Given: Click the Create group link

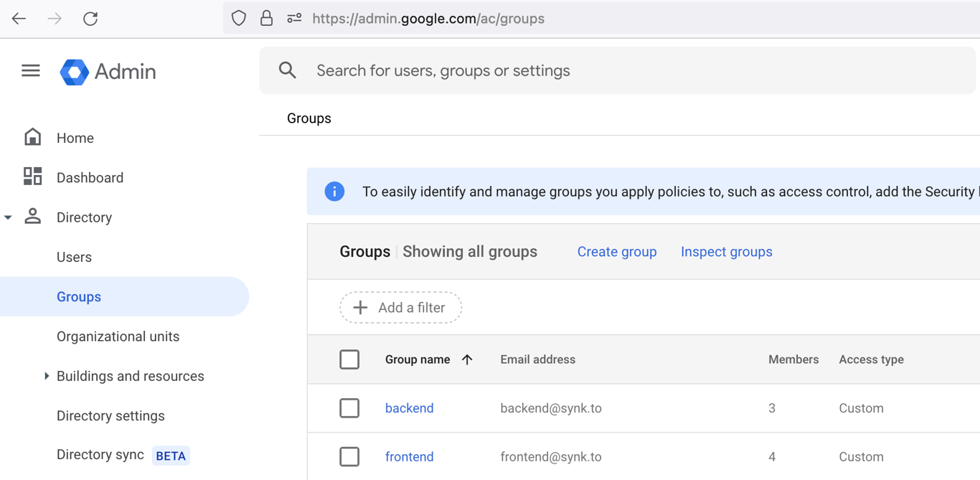Looking at the screenshot, I should coord(617,252).
